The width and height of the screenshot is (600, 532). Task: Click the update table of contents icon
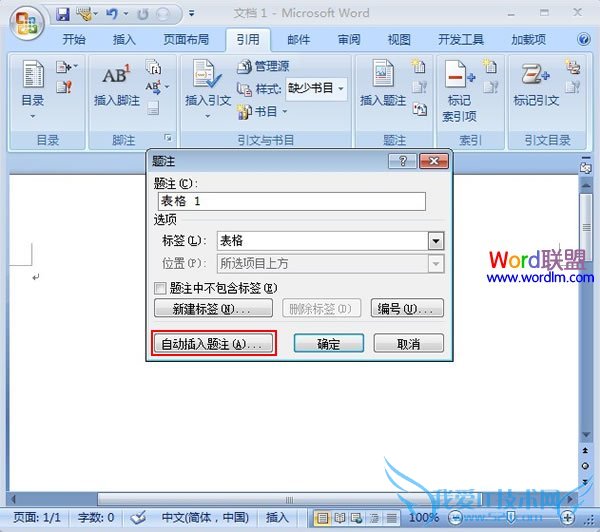point(64,87)
